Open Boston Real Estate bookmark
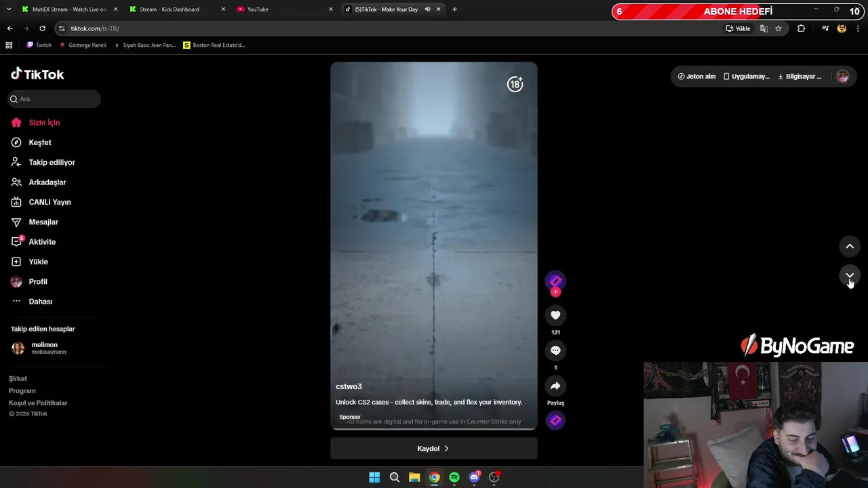868x488 pixels. pyautogui.click(x=214, y=45)
